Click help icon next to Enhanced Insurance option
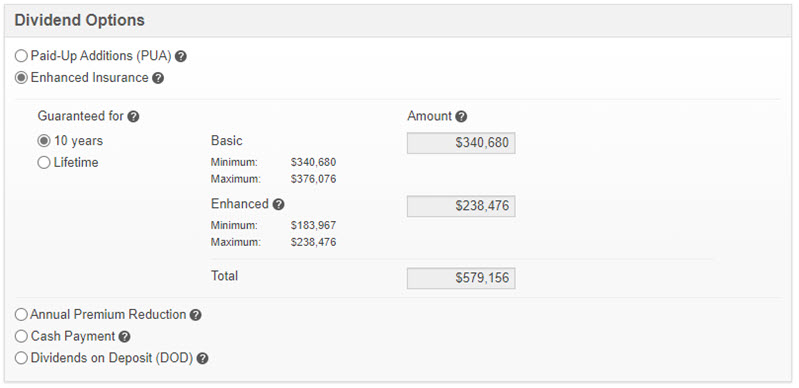This screenshot has width=799, height=388. click(158, 79)
